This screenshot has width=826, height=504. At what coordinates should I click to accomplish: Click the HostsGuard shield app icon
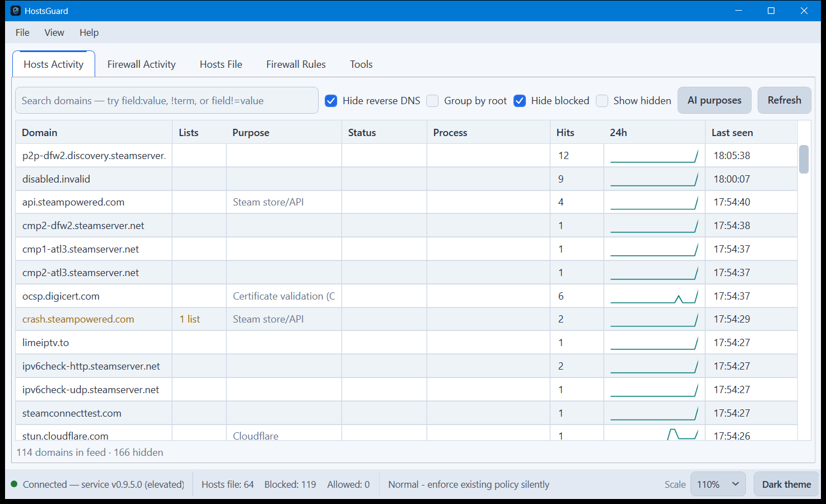tap(16, 11)
